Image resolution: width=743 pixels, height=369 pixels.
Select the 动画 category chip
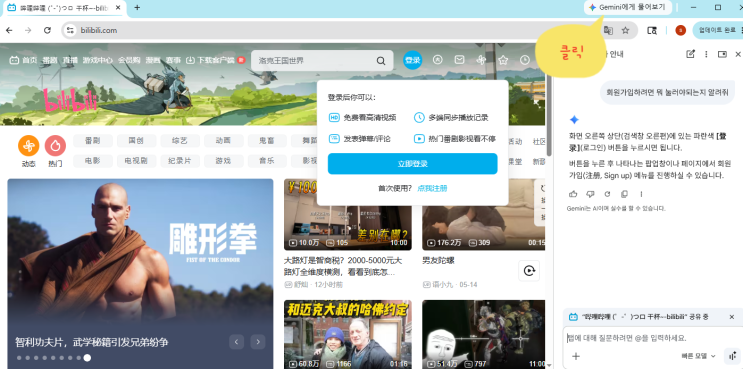pyautogui.click(x=224, y=141)
